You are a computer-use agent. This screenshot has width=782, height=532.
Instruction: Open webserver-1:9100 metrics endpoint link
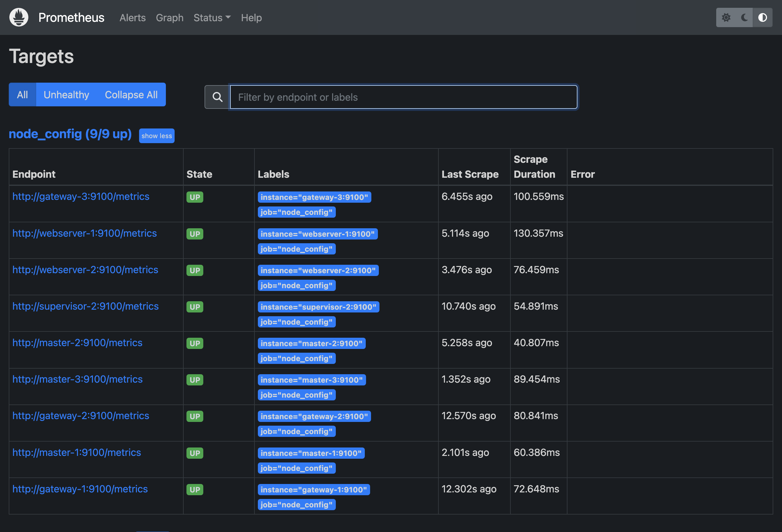(84, 233)
